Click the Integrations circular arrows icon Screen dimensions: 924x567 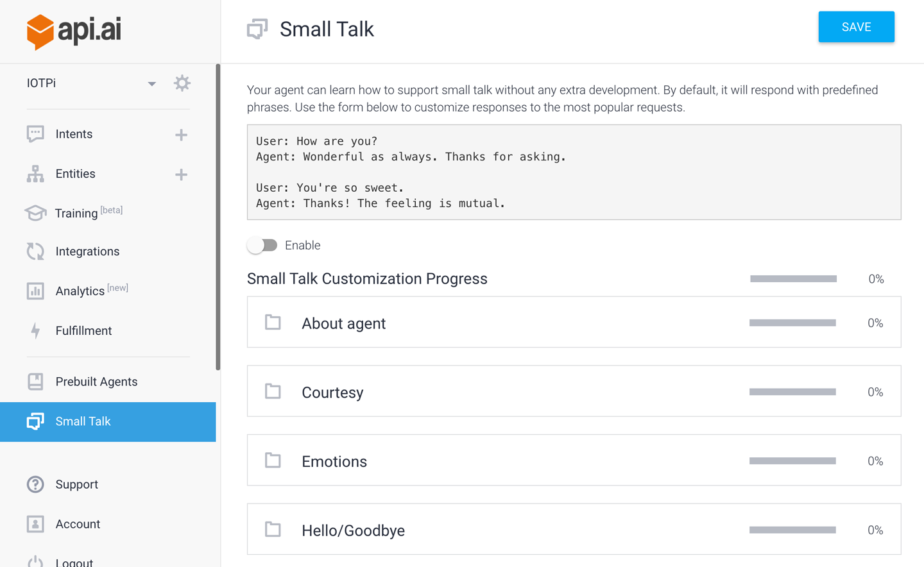[x=35, y=251]
